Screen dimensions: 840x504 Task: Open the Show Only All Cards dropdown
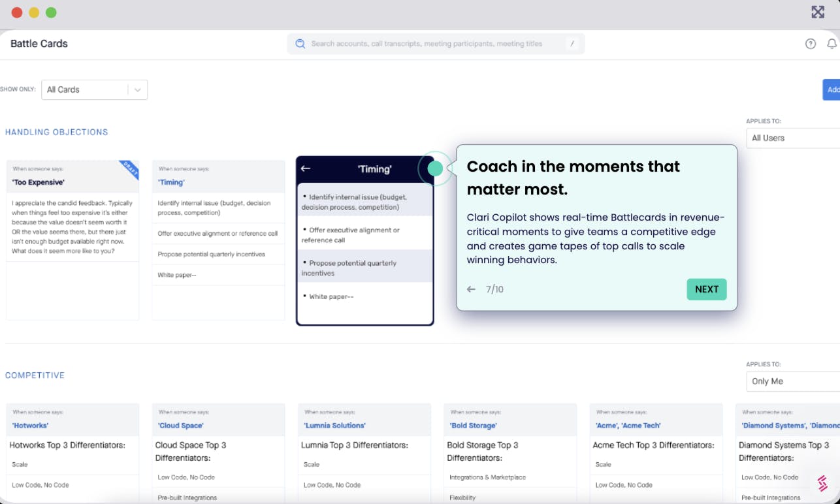95,89
